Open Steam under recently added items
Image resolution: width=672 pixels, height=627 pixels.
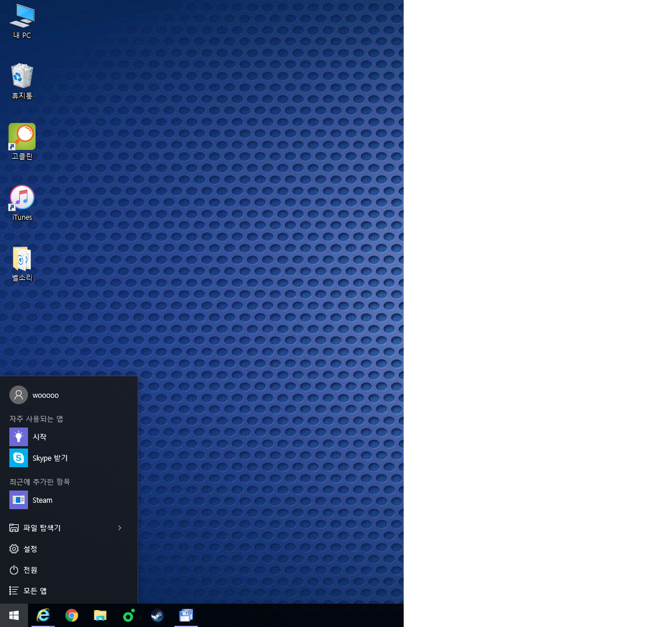(42, 500)
